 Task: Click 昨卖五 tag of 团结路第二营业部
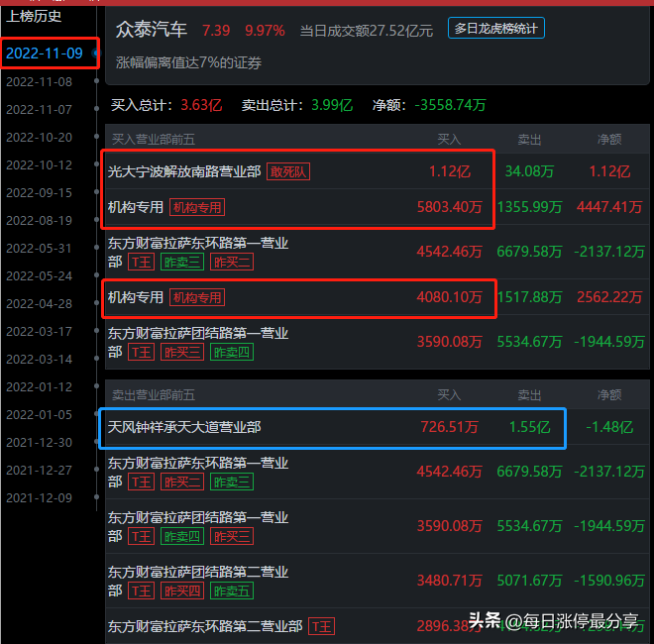(232, 591)
